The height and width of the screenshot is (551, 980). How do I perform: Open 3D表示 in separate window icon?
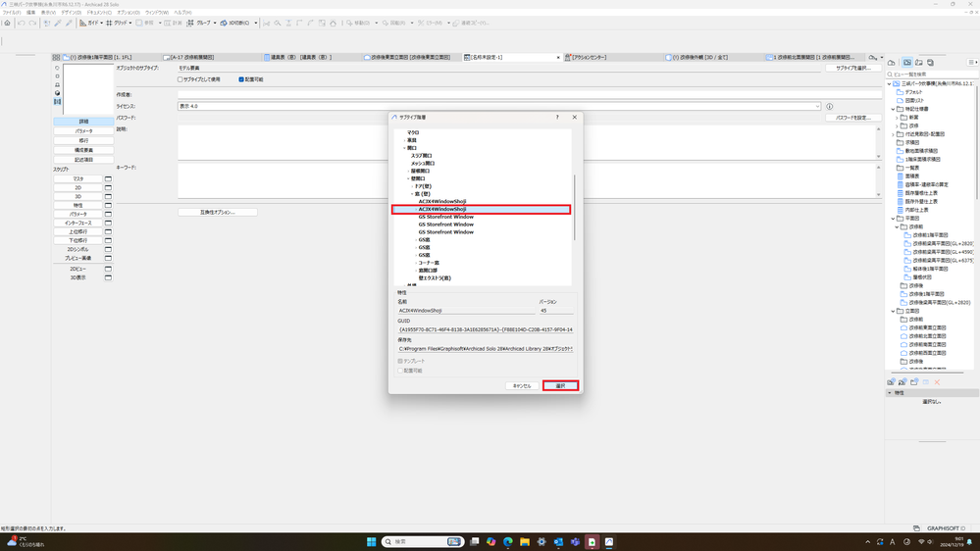pos(108,277)
